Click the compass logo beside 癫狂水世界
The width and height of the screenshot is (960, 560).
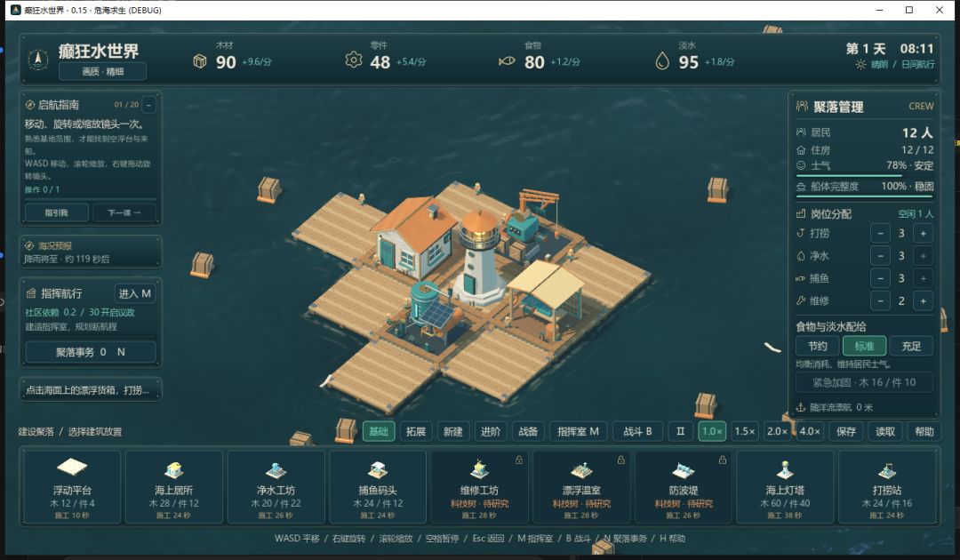tap(38, 60)
